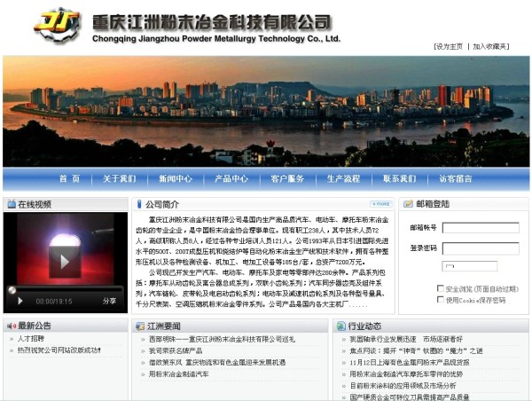Open the 生产流程 navigation item
Screen dimensions: 532x401
tap(343, 178)
